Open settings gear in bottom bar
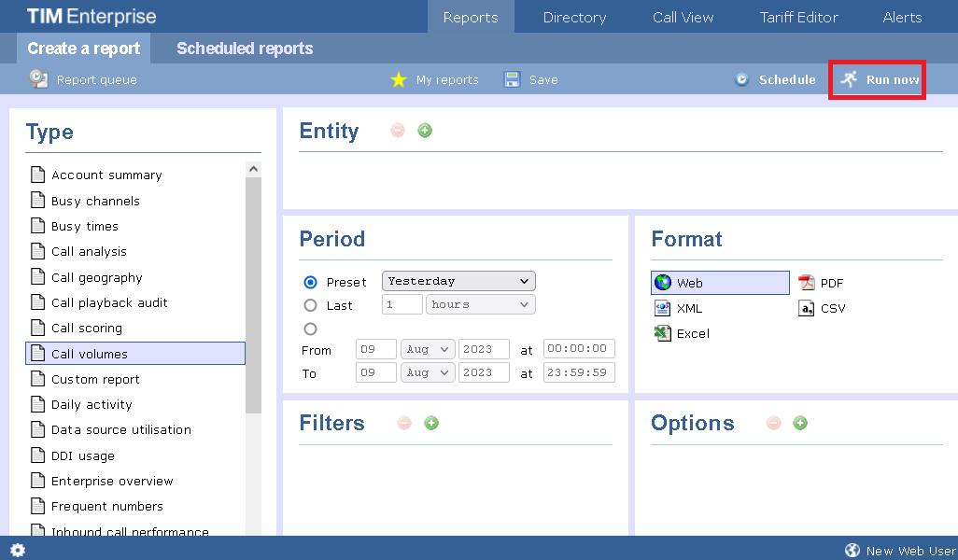 pyautogui.click(x=18, y=550)
